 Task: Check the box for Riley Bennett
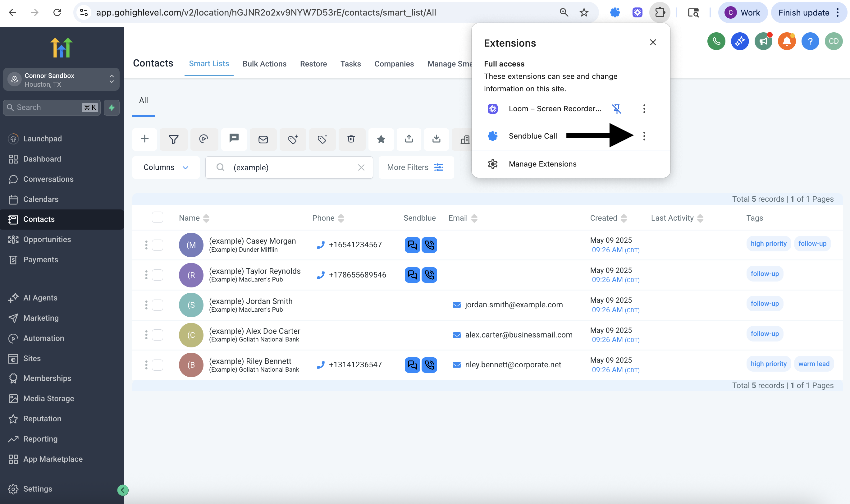pyautogui.click(x=158, y=365)
